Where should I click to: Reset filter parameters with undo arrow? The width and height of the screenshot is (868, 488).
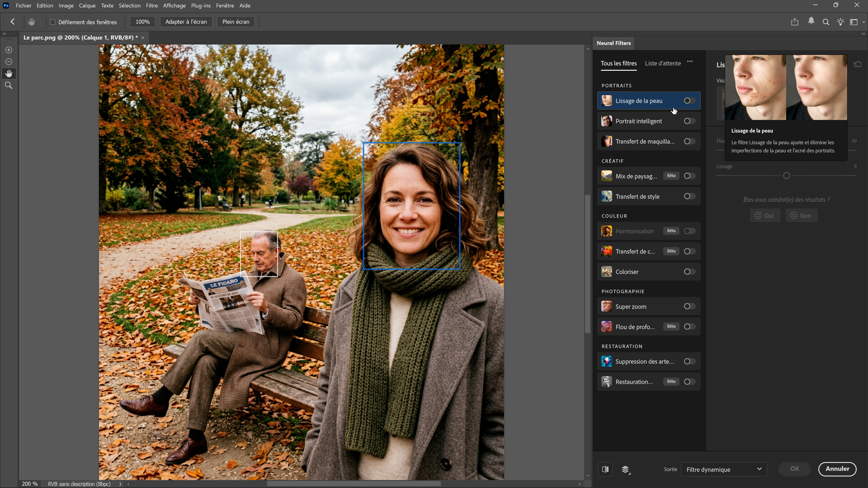[858, 64]
